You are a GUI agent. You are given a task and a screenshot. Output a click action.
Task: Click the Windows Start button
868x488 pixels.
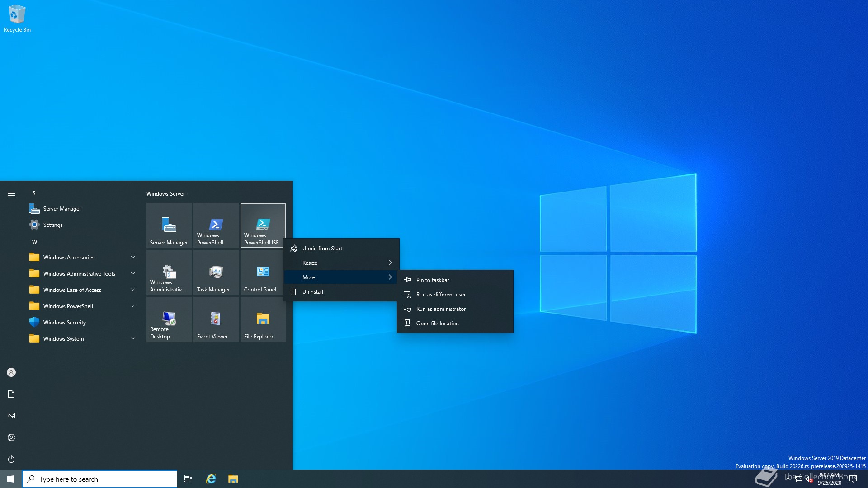point(11,479)
